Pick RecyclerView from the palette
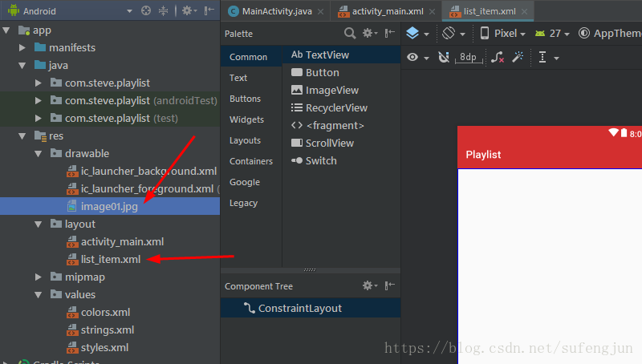 click(342, 107)
